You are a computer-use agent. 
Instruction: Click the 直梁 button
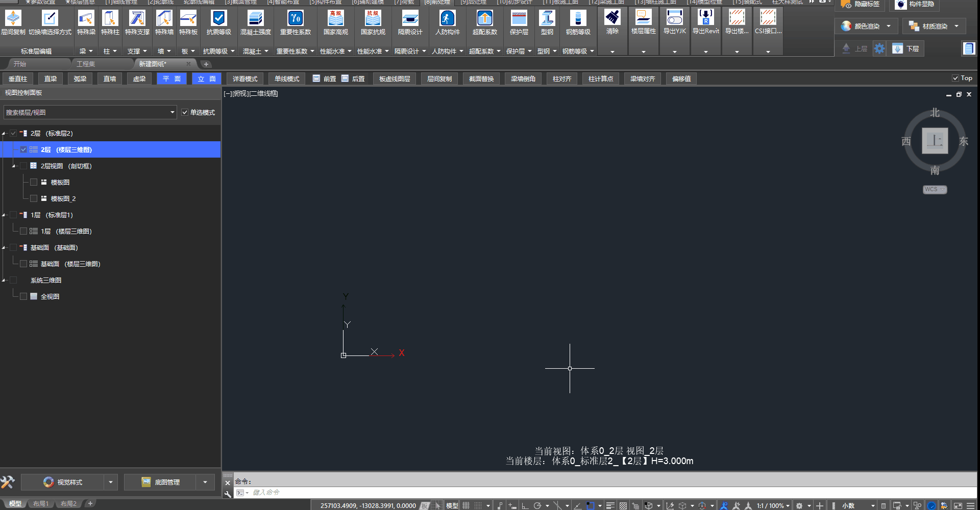coord(51,79)
